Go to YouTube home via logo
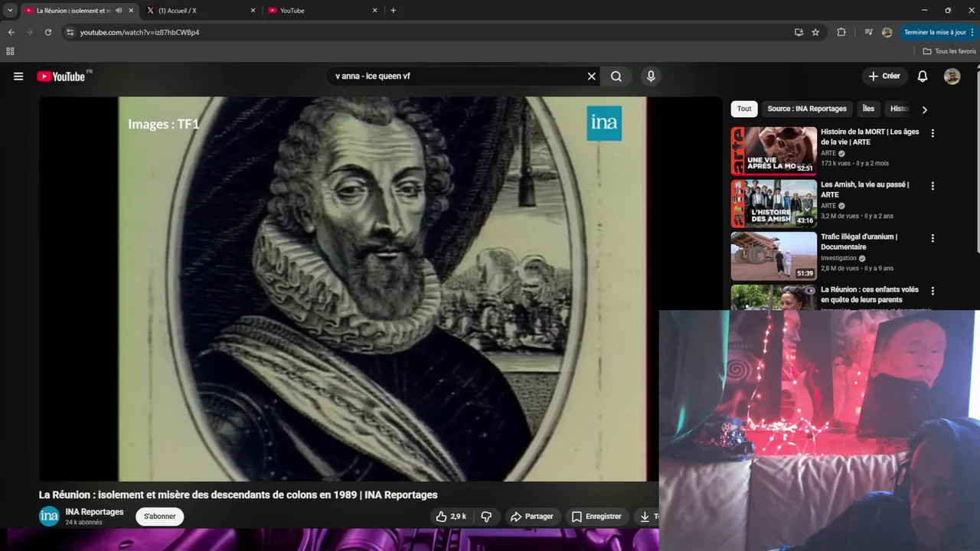 point(60,77)
